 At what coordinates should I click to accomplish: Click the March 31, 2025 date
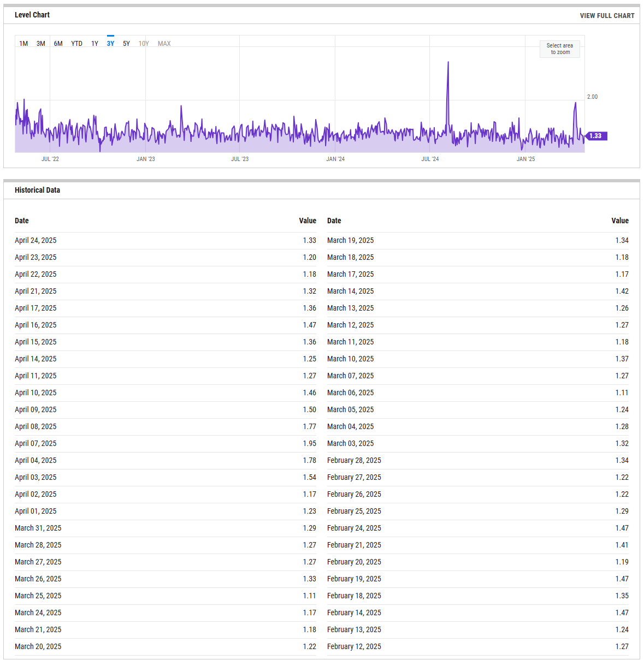[x=38, y=528]
